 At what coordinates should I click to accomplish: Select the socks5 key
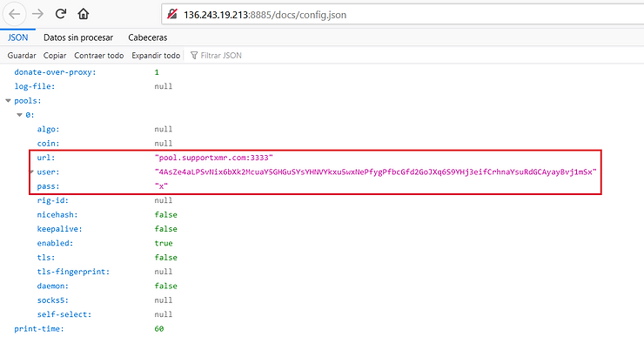point(52,300)
